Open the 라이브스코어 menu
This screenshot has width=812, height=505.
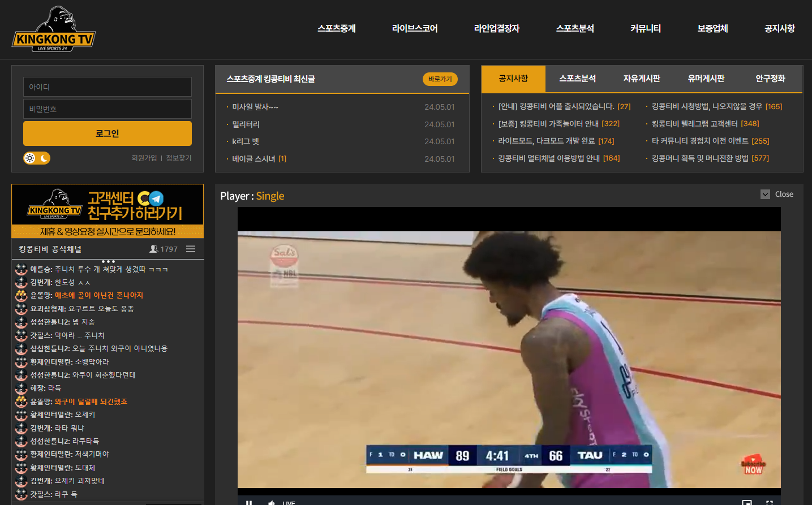415,28
